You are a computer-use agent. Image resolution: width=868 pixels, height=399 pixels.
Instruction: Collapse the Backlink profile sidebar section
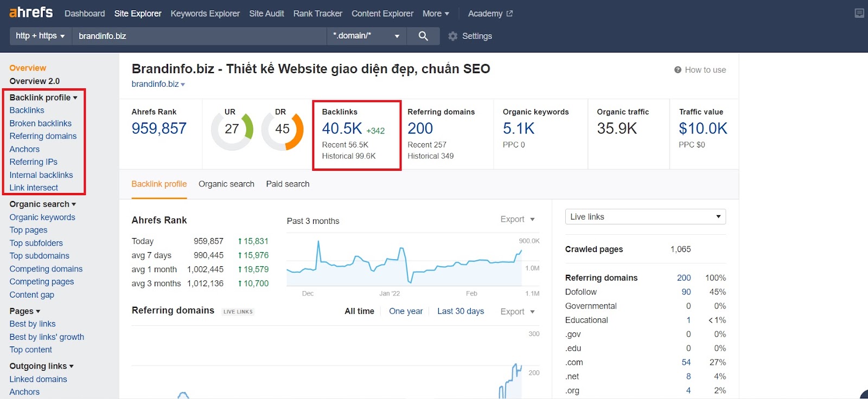click(x=43, y=98)
